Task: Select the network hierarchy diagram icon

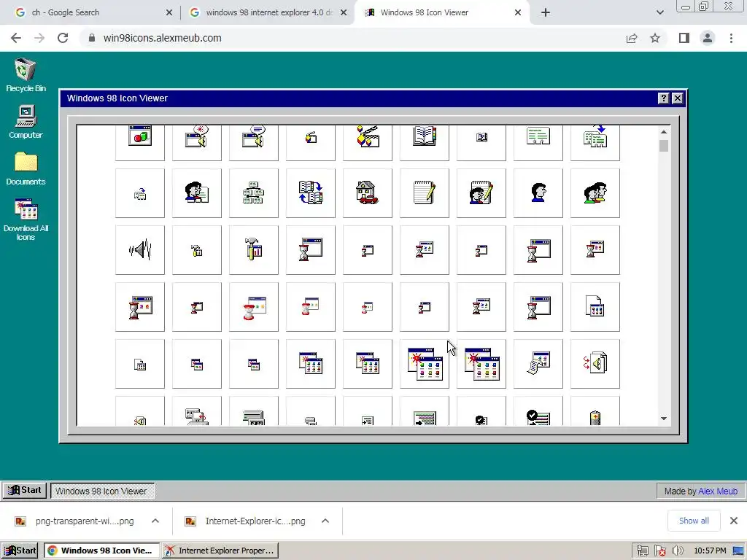Action: tap(253, 192)
